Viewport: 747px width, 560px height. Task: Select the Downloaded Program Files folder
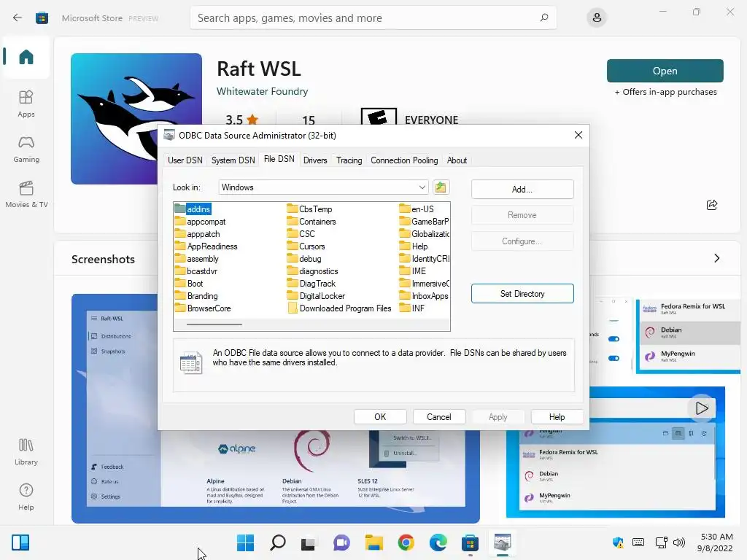(339, 308)
